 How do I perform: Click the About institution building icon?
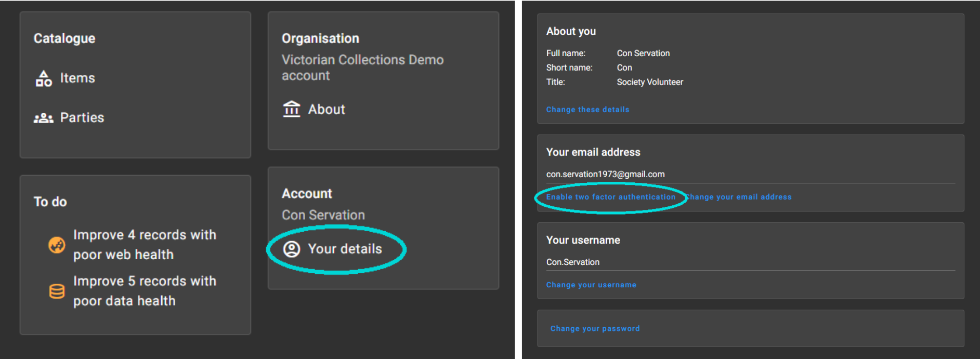tap(292, 109)
